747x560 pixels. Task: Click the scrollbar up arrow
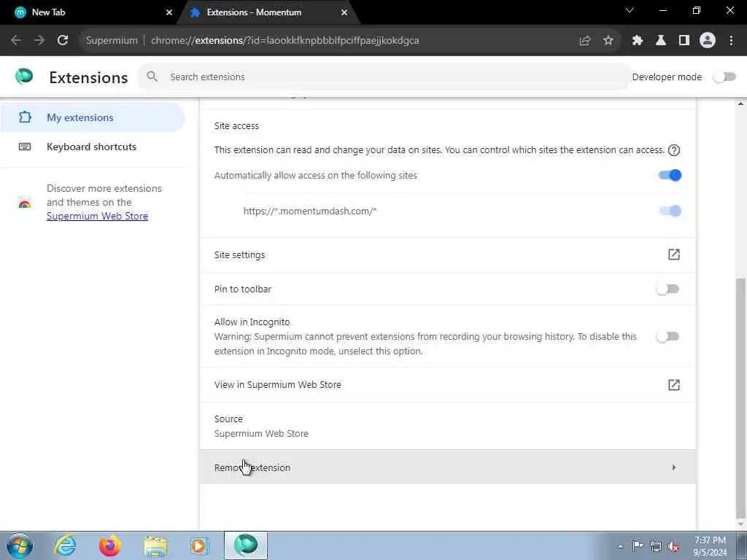(741, 103)
